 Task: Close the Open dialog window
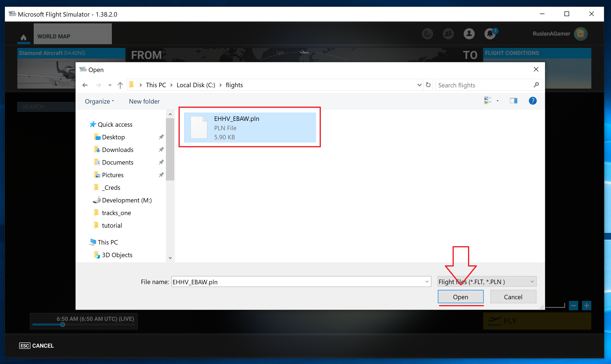coord(536,69)
